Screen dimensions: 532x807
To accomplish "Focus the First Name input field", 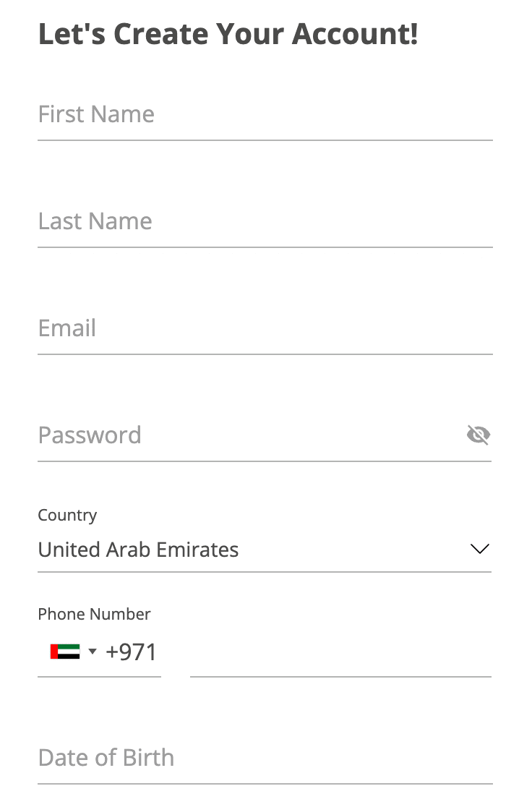I will point(265,114).
